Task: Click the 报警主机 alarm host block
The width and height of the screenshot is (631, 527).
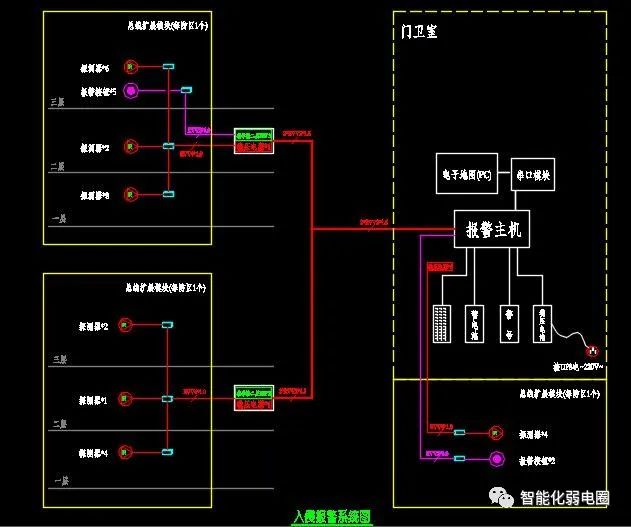Action: coord(492,229)
